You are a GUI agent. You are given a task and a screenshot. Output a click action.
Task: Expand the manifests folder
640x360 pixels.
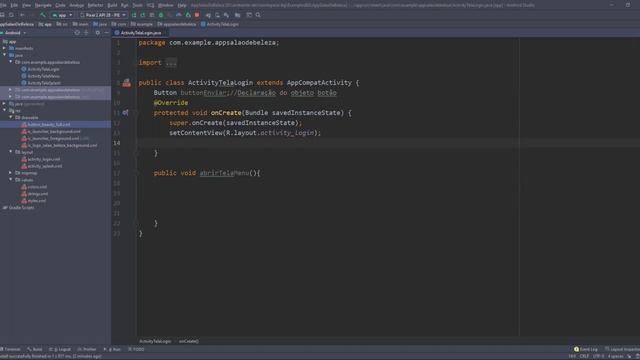[4, 48]
